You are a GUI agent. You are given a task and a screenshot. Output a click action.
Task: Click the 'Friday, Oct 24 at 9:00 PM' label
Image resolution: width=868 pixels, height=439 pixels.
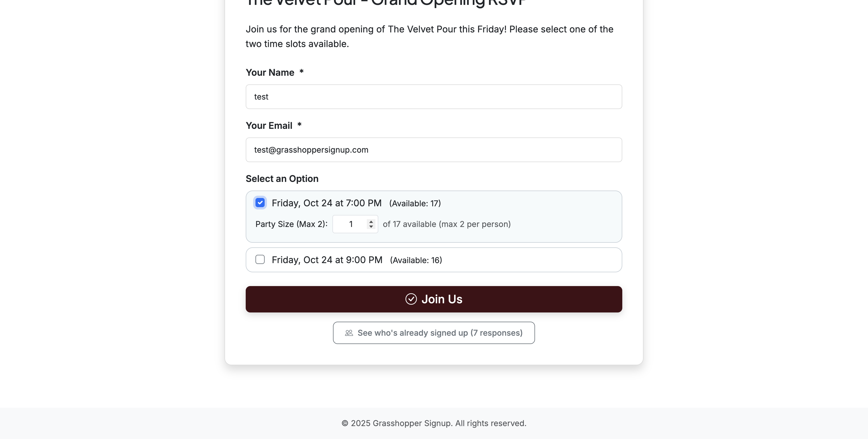tap(327, 260)
